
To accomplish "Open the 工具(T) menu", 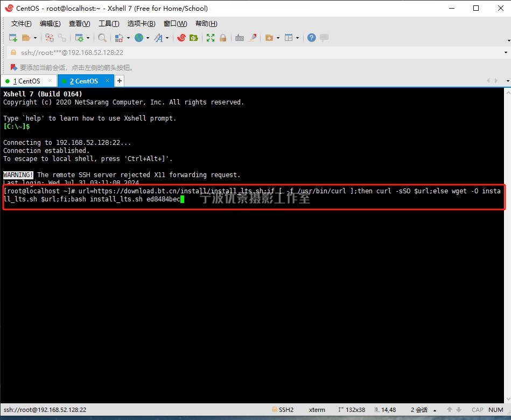I will point(109,24).
